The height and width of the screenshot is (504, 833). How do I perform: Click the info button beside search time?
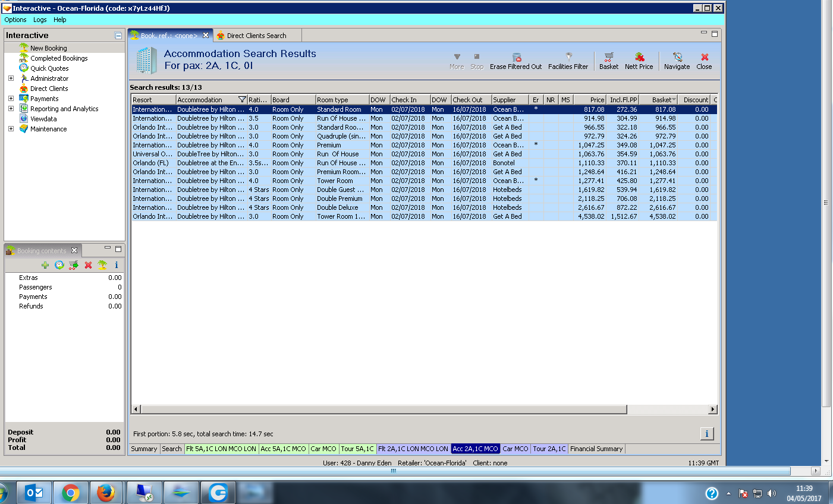click(707, 434)
